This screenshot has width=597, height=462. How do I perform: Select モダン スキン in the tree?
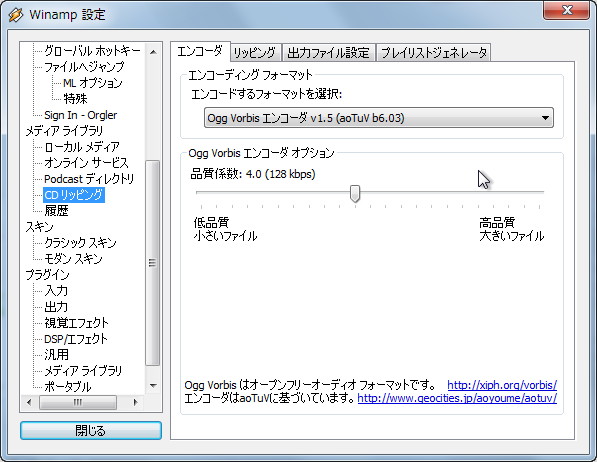click(73, 259)
